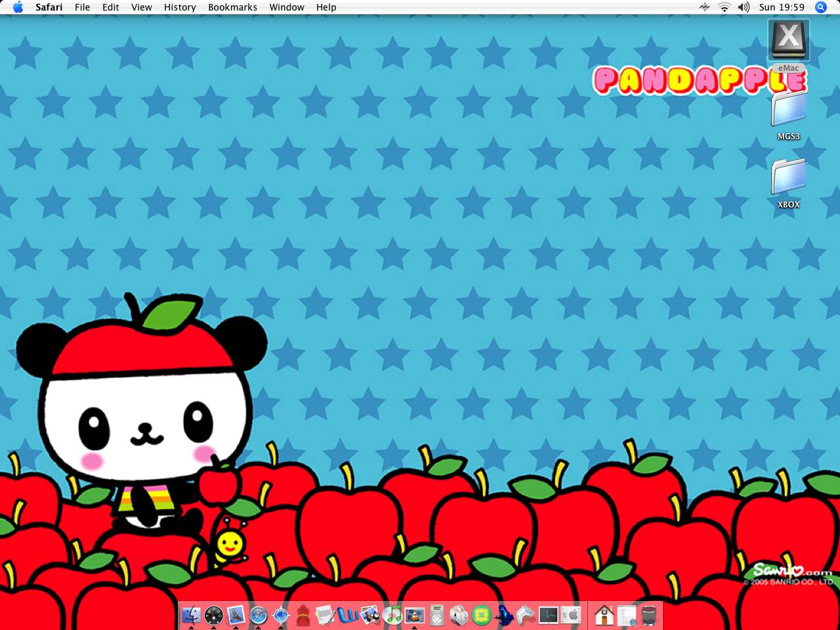Screen dimensions: 840x630
Task: Open the Mail stamp icon in Dock
Action: tap(236, 615)
